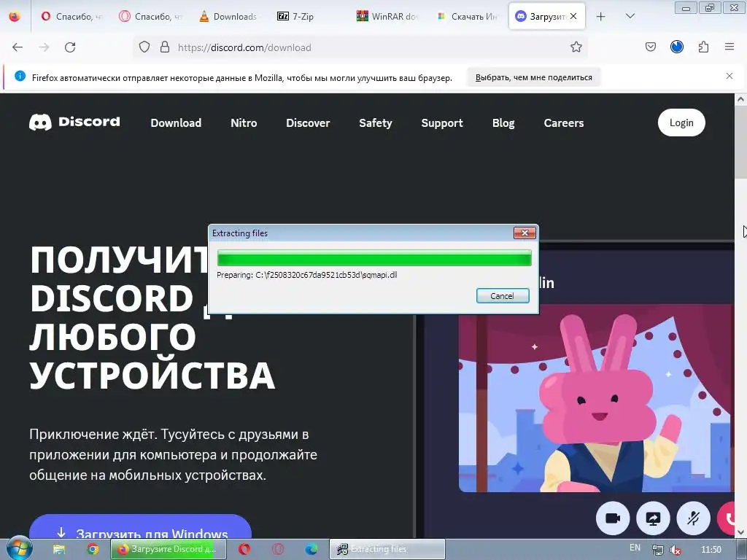Click the pink bunny character illustration
The image size is (747, 560).
(610, 405)
